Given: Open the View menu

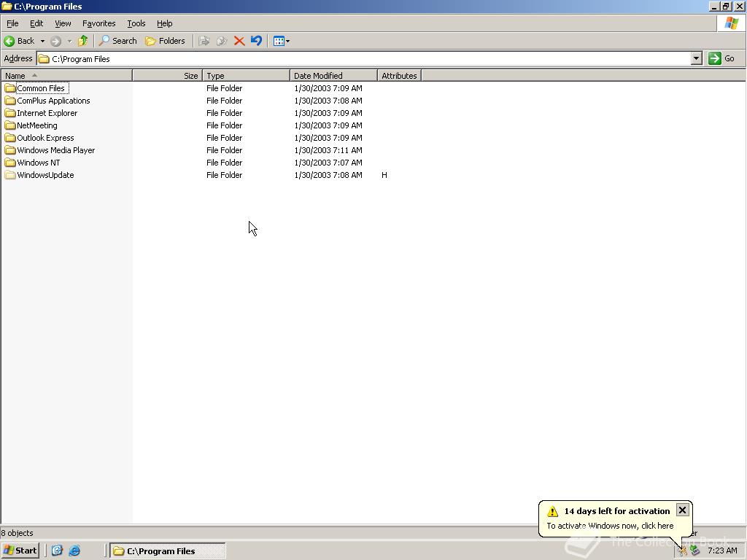Looking at the screenshot, I should tap(63, 23).
